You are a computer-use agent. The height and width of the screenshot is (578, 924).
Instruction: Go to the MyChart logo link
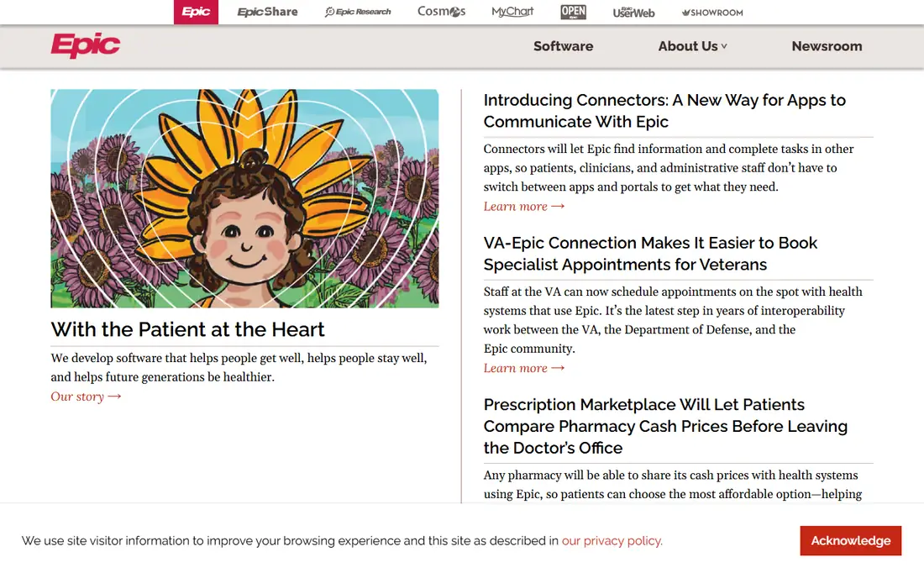click(512, 12)
